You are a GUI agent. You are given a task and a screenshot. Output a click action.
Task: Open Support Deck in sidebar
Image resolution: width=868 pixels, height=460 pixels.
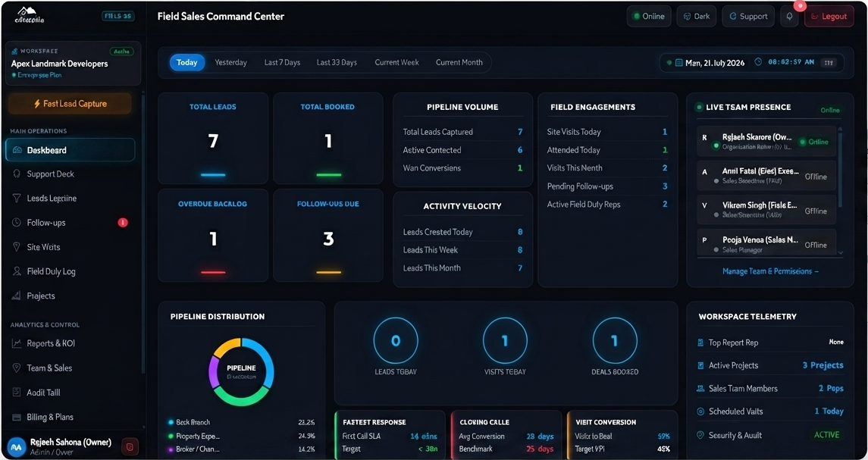70,174
